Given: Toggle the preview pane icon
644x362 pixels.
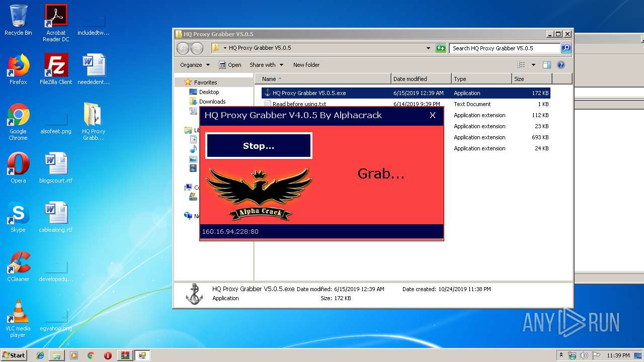Looking at the screenshot, I should coord(547,65).
